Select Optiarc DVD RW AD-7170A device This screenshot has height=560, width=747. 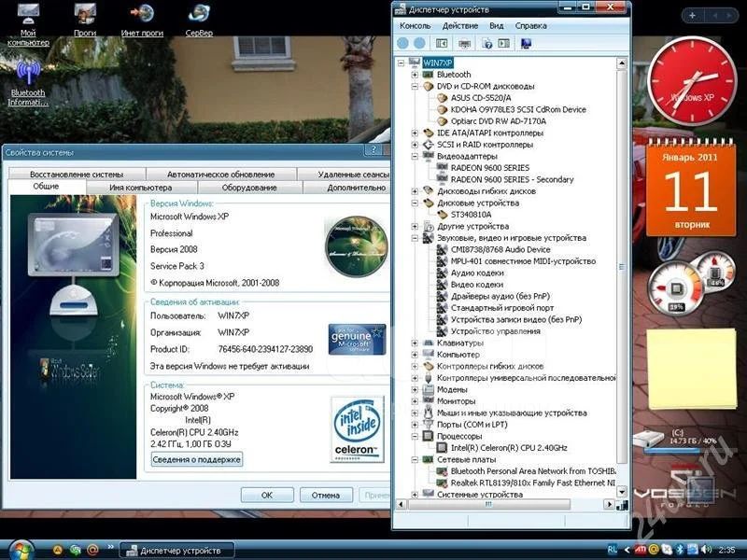click(x=499, y=121)
